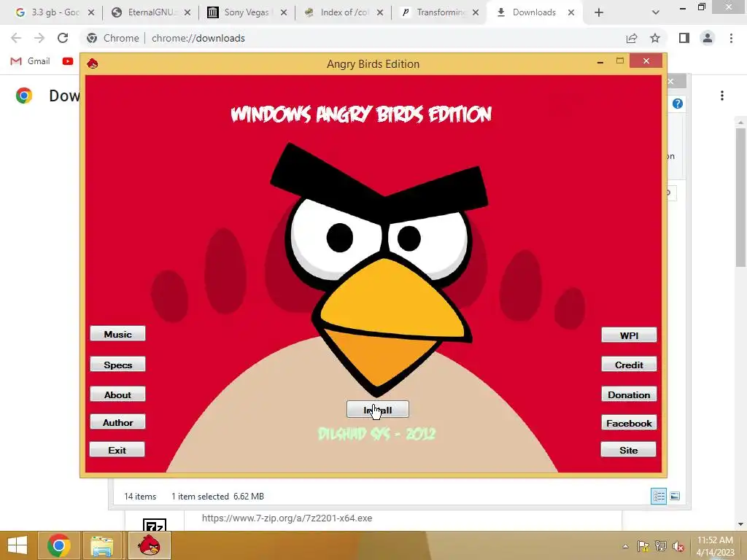The image size is (747, 560).
Task: Visit the Site button
Action: coord(628,449)
